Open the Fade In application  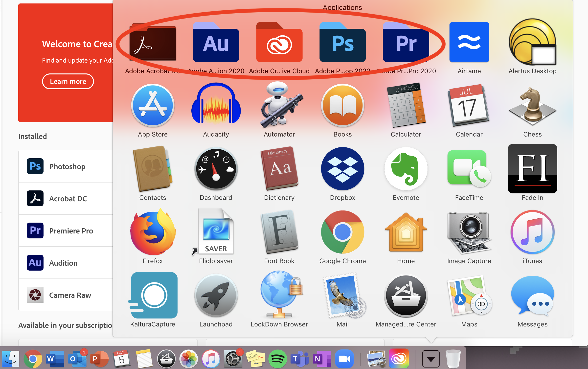coord(532,169)
